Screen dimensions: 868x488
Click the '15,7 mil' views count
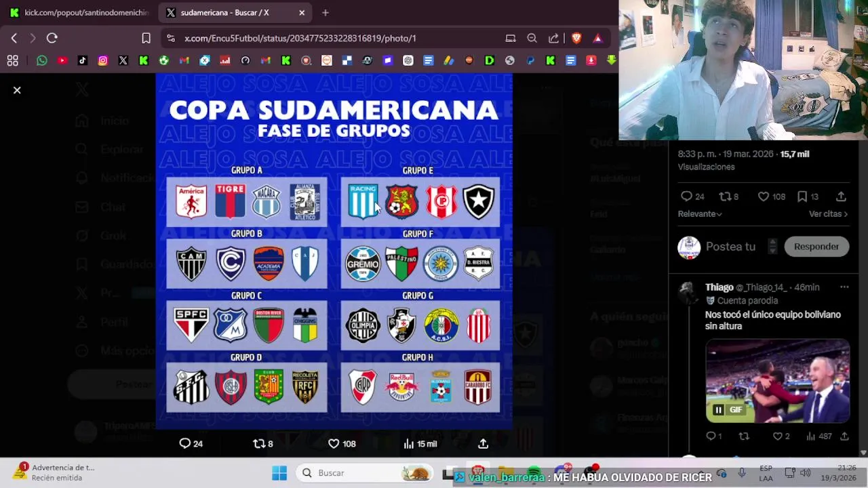(795, 155)
